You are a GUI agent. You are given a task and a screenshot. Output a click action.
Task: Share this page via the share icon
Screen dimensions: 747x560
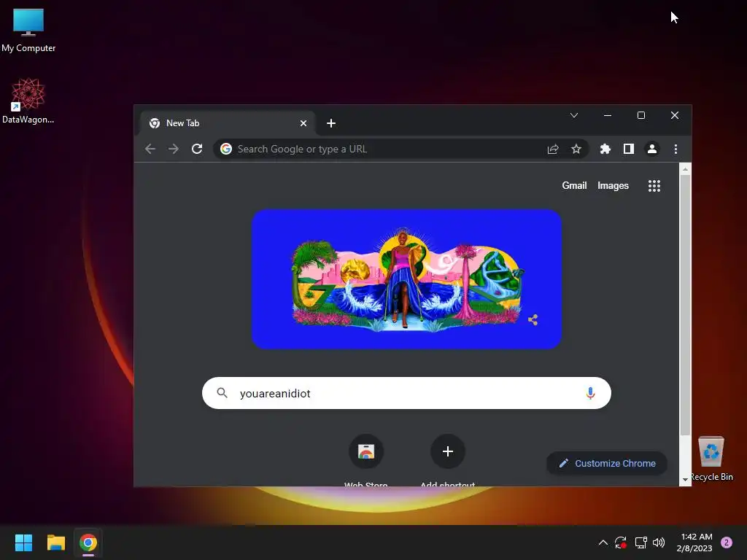553,149
